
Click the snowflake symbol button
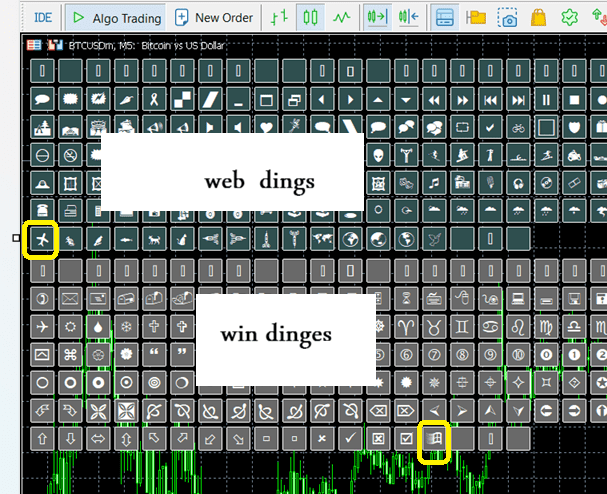click(126, 327)
